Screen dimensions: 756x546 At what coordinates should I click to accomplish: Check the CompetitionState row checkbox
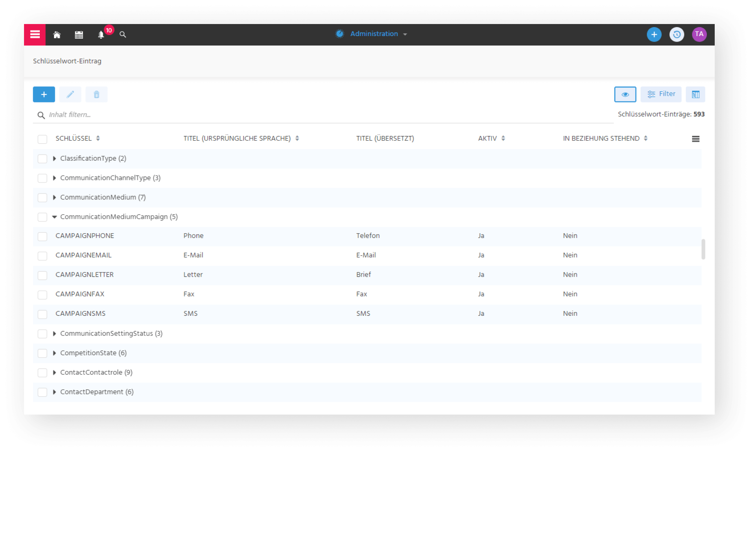click(42, 353)
